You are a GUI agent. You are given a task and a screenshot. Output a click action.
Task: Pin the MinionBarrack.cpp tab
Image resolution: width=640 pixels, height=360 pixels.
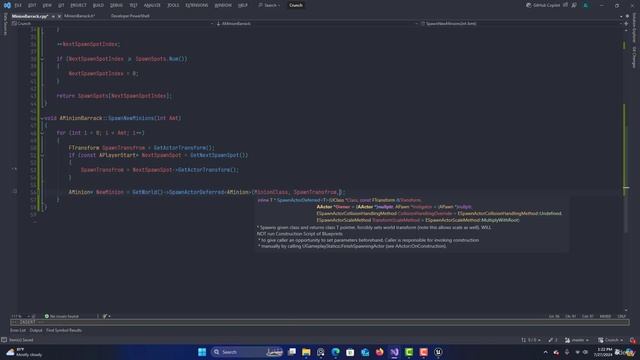tap(53, 16)
